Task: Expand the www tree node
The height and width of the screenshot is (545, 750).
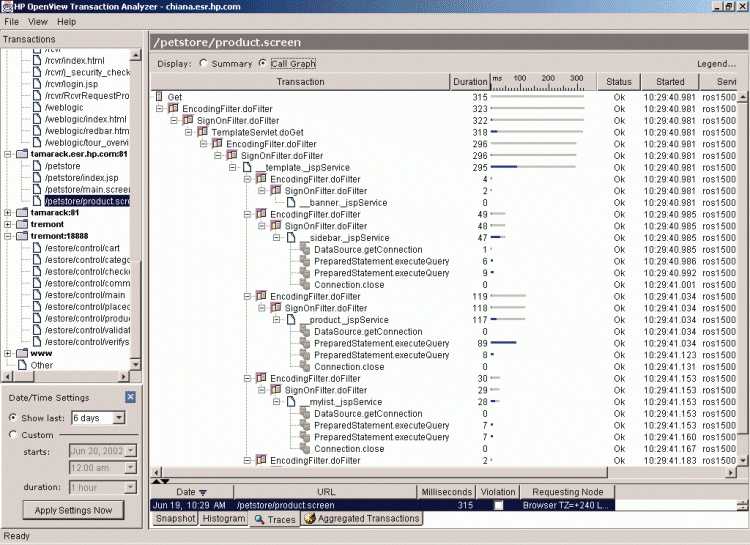Action: coord(8,353)
